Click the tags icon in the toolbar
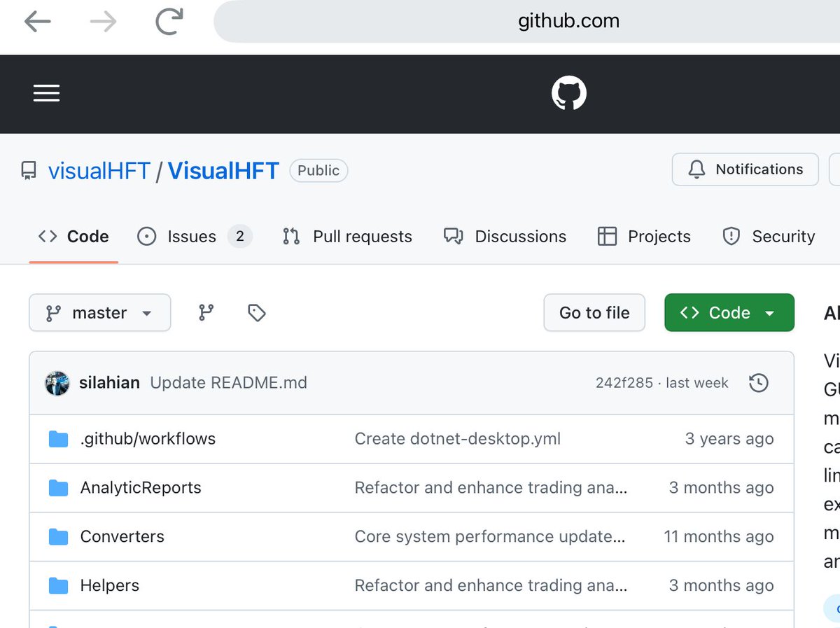 point(255,313)
